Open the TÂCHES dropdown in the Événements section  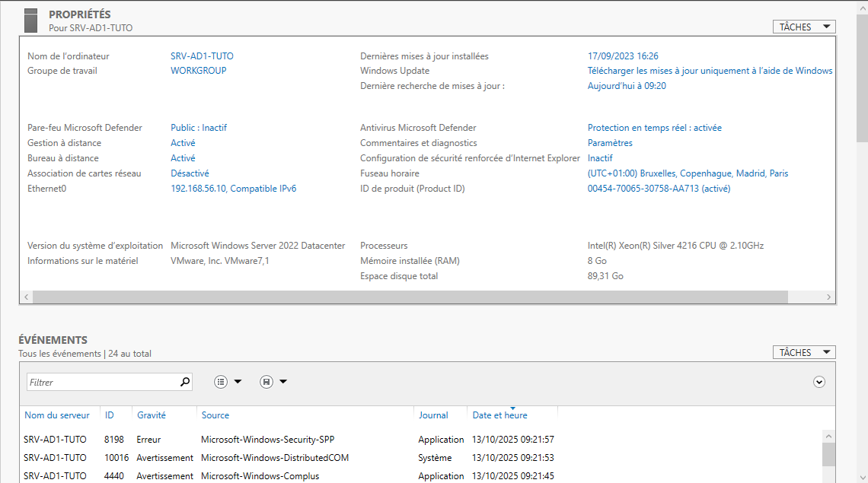(x=804, y=352)
